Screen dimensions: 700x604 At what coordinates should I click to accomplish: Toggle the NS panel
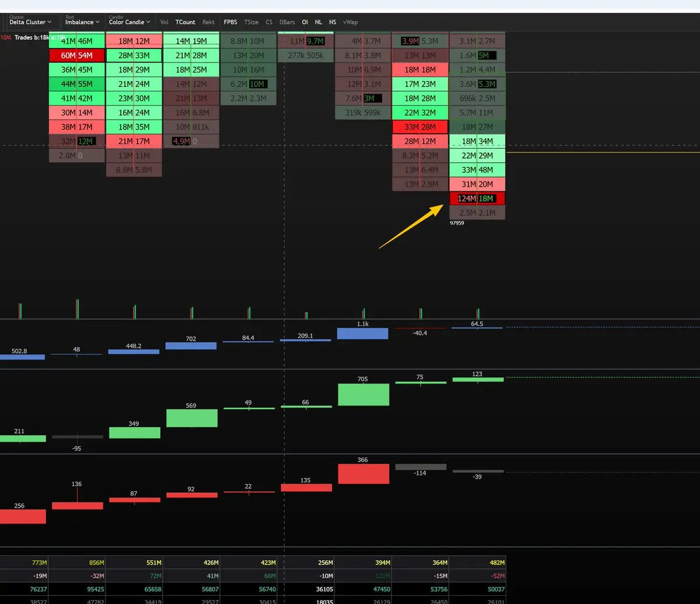click(332, 22)
